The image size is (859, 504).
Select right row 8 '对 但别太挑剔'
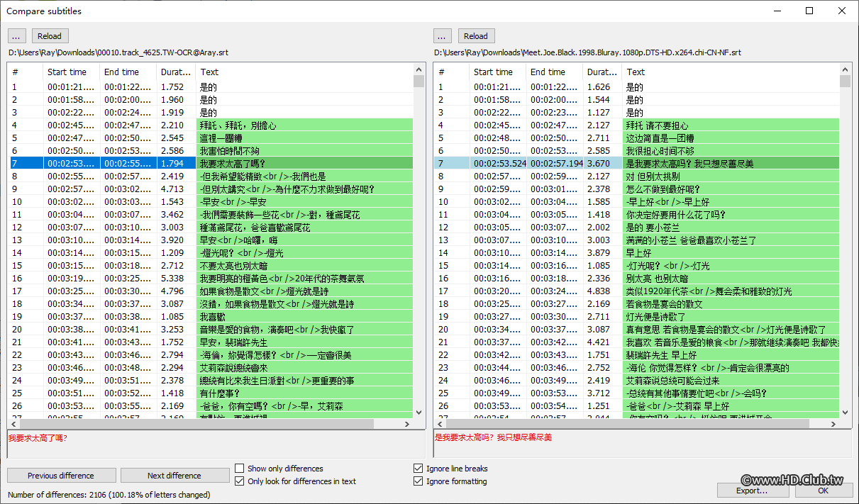pos(636,177)
